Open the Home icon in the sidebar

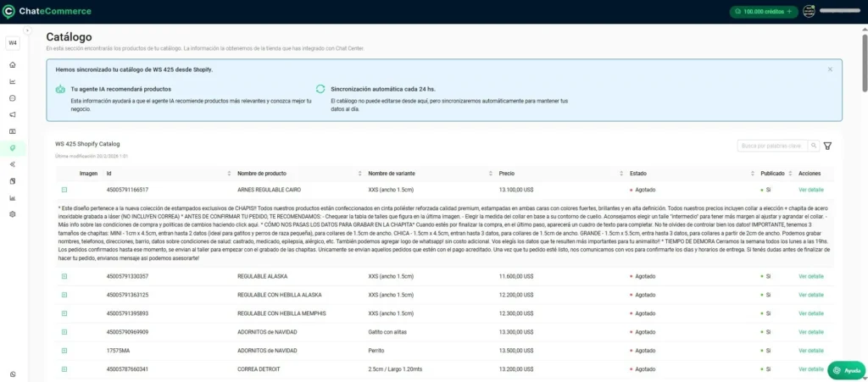point(13,64)
